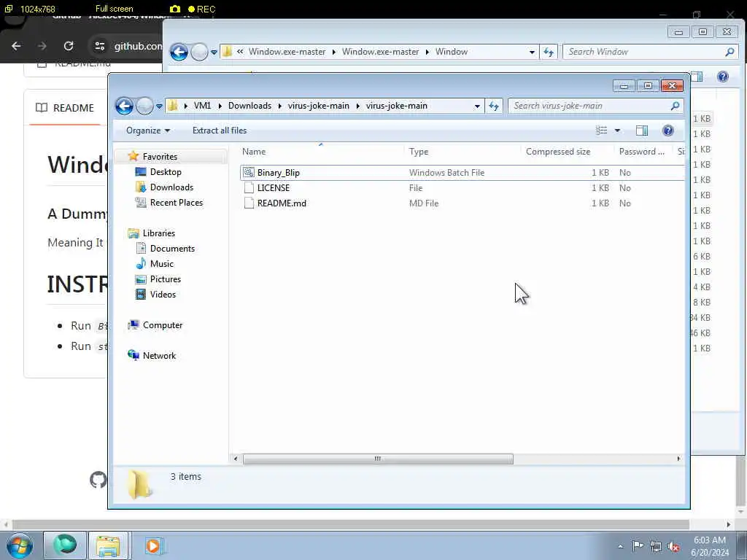The width and height of the screenshot is (747, 560).
Task: Click the Action Center flag icon
Action: [638, 546]
